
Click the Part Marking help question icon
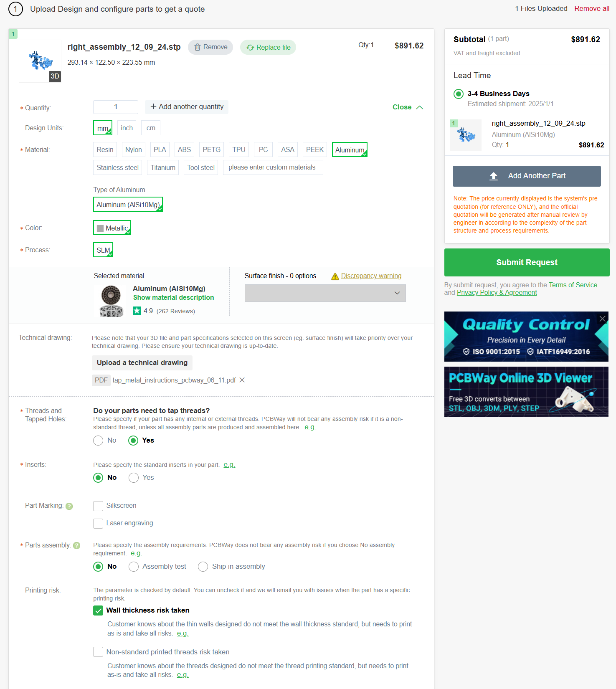[69, 506]
